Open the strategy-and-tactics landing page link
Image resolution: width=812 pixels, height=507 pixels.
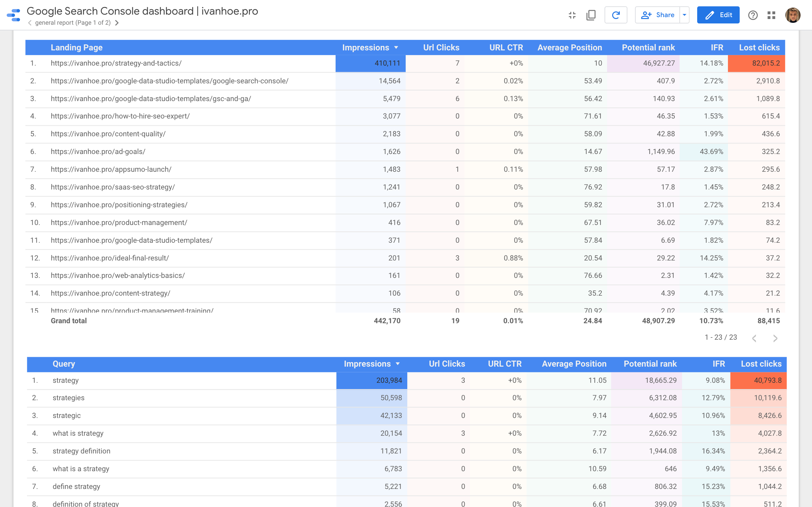(116, 63)
